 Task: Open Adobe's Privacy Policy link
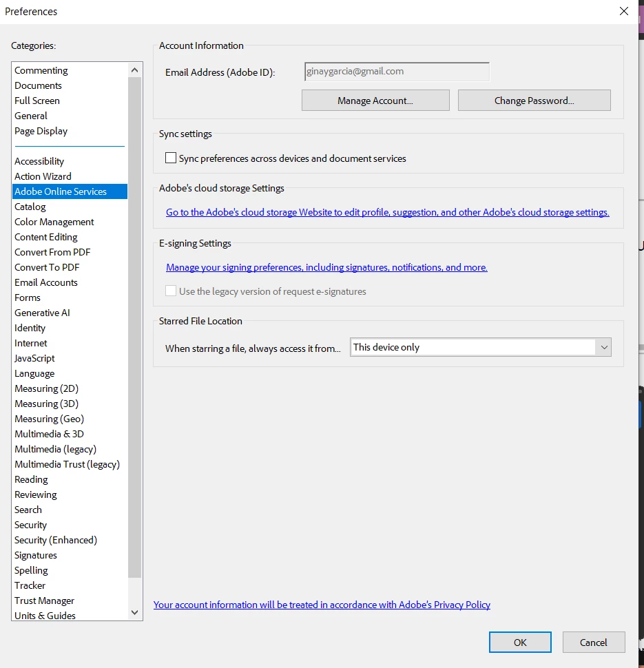click(322, 605)
